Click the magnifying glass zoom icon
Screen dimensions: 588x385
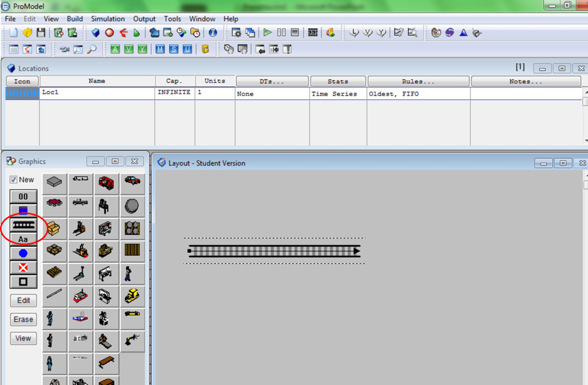(x=92, y=49)
